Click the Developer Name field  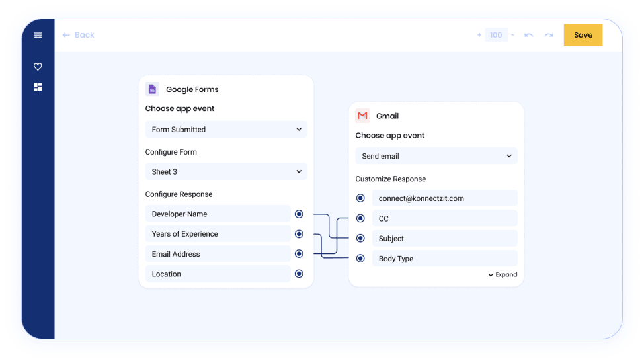[x=218, y=214]
